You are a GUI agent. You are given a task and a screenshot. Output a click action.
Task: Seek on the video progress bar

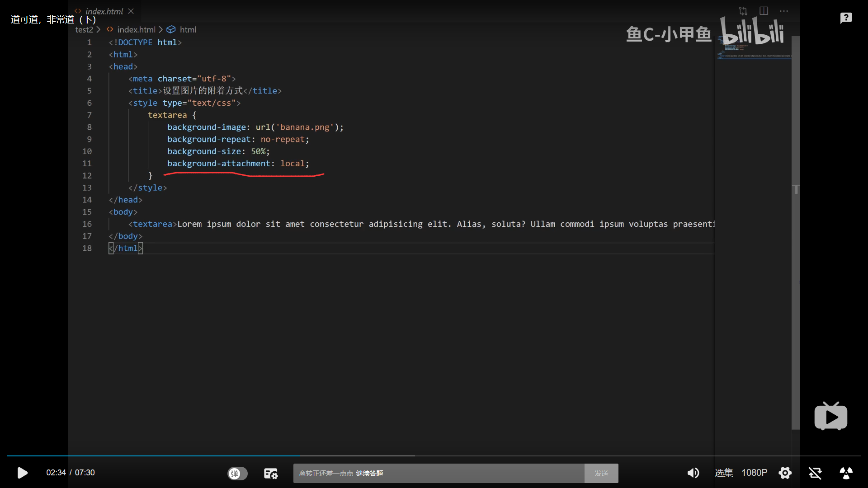tap(434, 456)
